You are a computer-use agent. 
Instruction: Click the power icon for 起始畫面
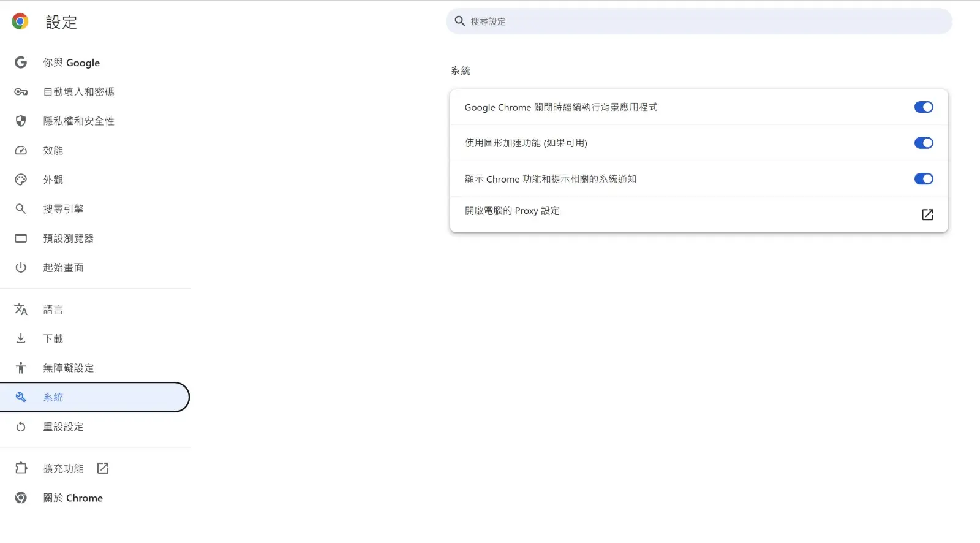(21, 268)
